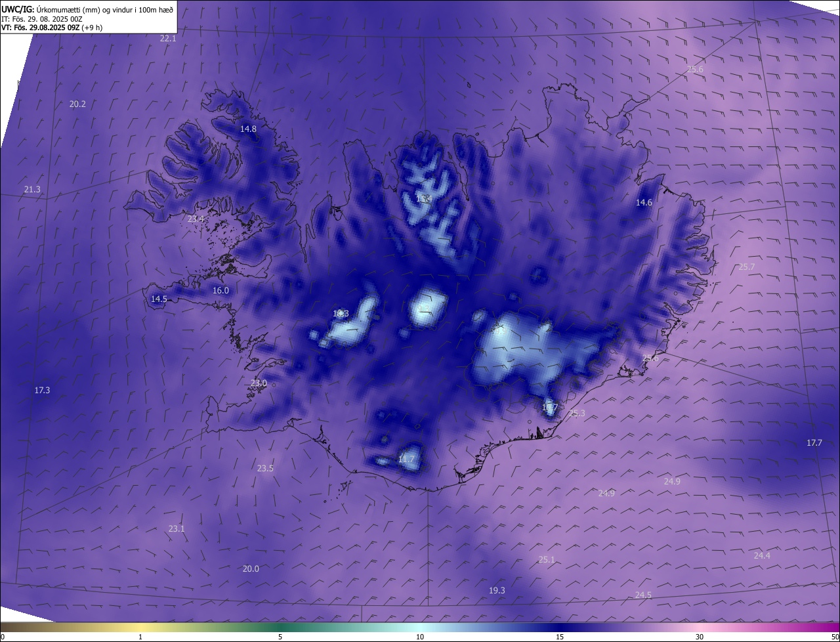Click the colour scale tick label 50
Image resolution: width=840 pixels, height=642 pixels.
[x=835, y=637]
